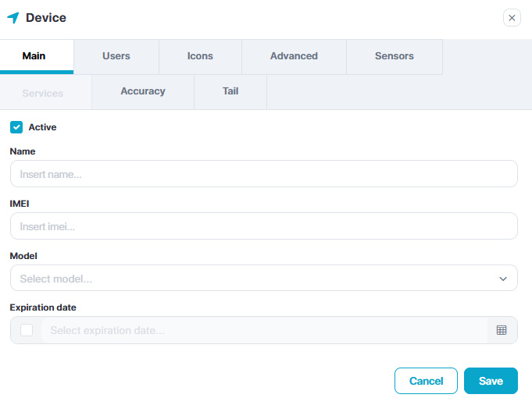Click the Select expiration date field
The image size is (532, 405).
[x=264, y=330]
